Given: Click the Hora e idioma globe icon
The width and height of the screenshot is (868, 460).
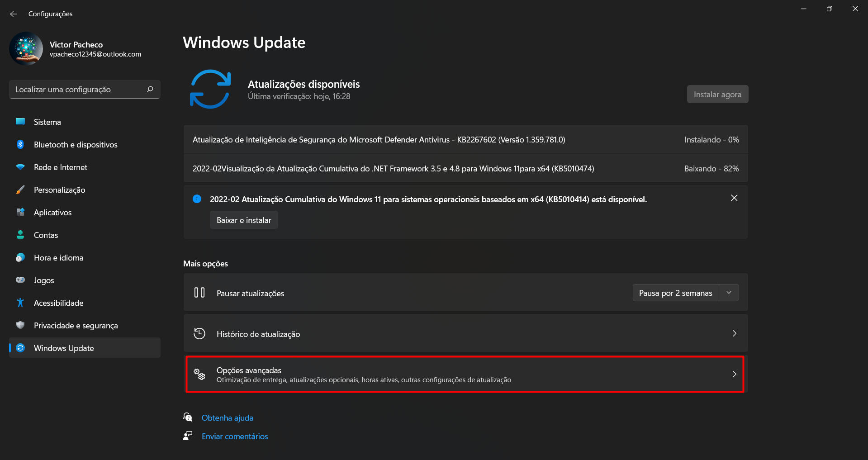Looking at the screenshot, I should (x=20, y=257).
